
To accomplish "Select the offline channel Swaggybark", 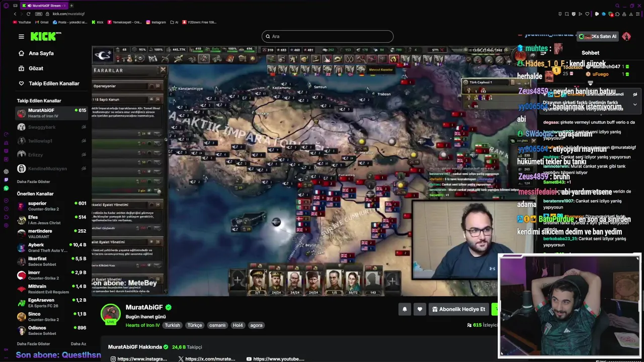I will tap(52, 127).
